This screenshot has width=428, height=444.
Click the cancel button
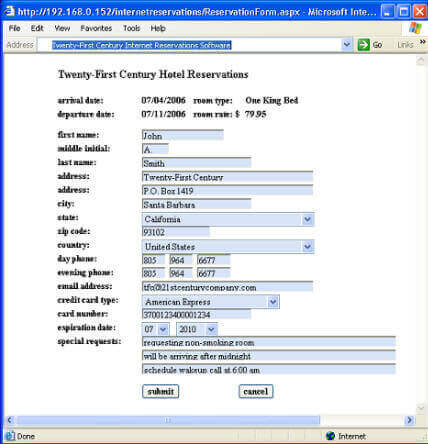coord(256,391)
